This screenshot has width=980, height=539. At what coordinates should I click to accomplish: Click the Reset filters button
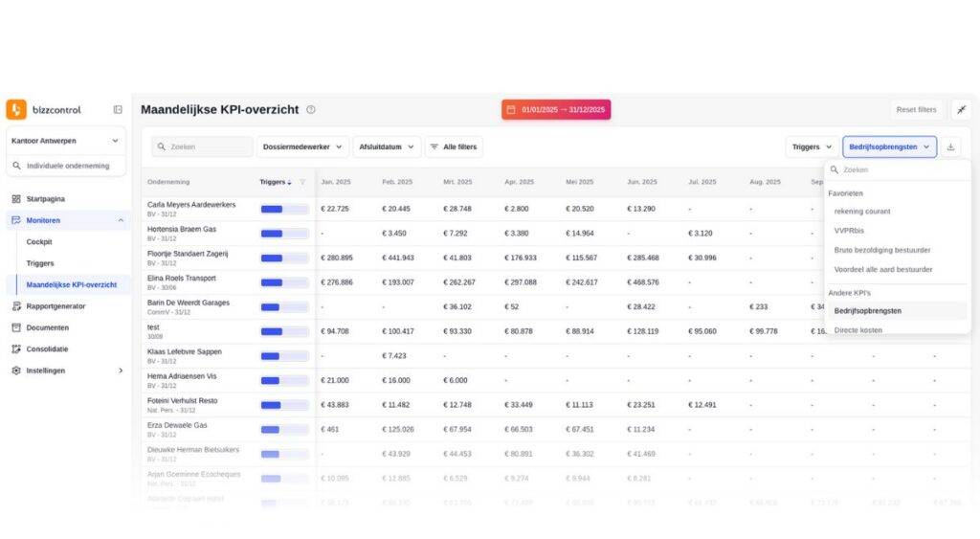point(916,110)
